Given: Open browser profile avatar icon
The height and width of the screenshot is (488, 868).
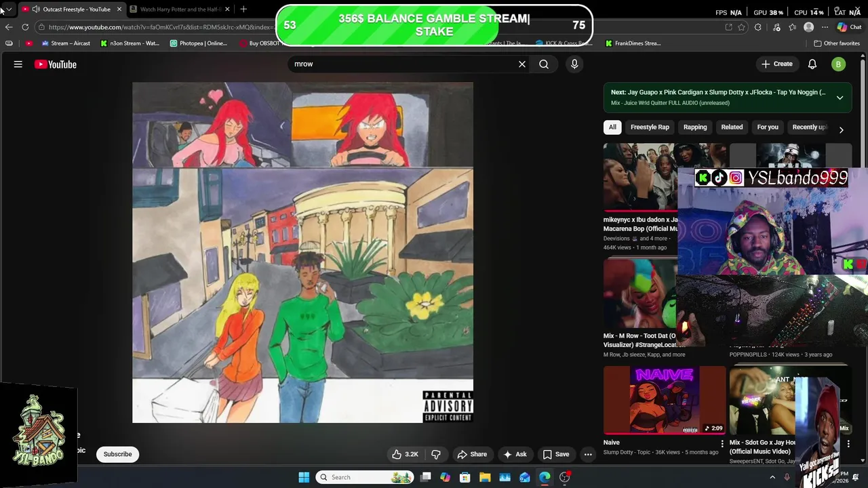Looking at the screenshot, I should (808, 27).
